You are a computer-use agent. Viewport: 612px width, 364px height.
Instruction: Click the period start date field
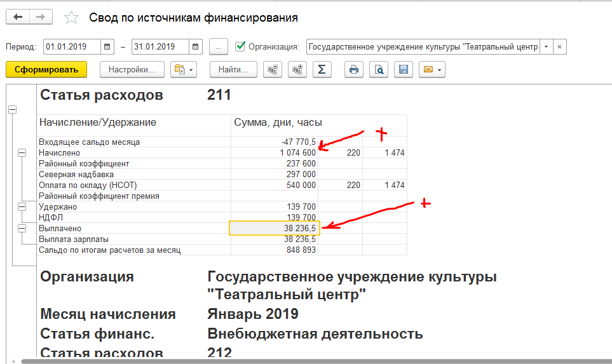click(71, 47)
